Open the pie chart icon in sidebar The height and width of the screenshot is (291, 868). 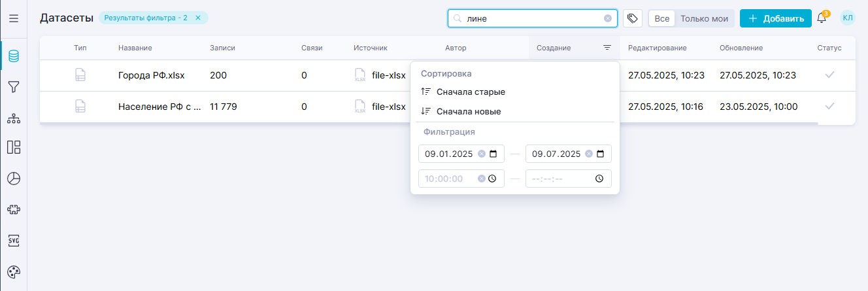pyautogui.click(x=13, y=178)
